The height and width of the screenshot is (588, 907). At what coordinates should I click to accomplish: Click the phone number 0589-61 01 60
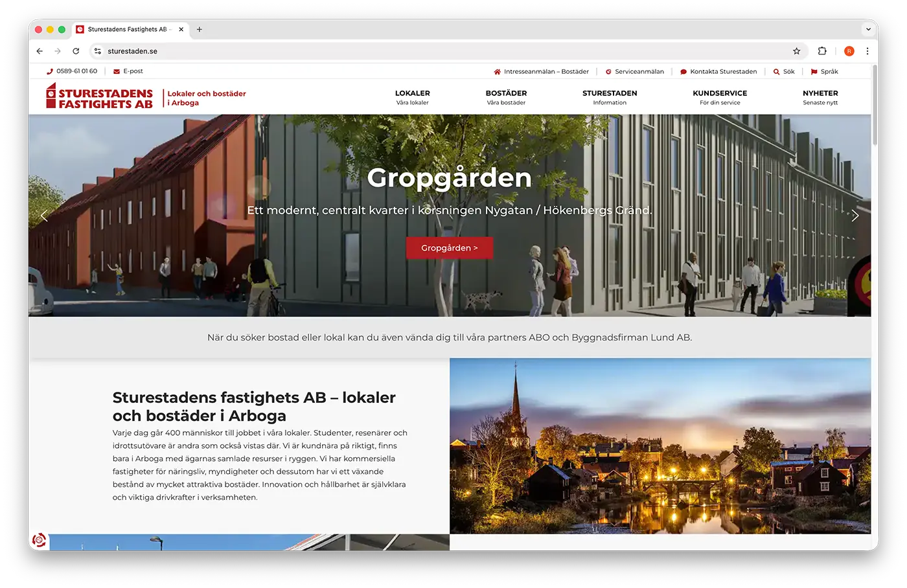[x=76, y=71]
